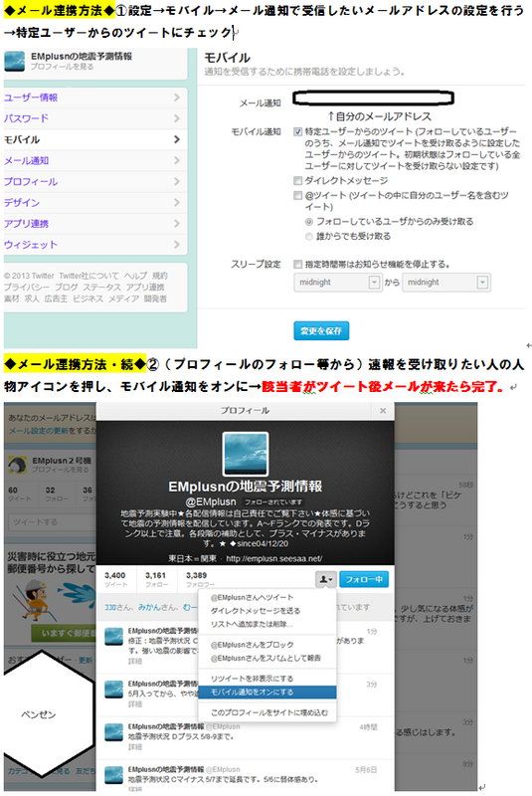The height and width of the screenshot is (796, 532).
Task: Click the EMplusn2号機 penguin avatar
Action: click(17, 465)
